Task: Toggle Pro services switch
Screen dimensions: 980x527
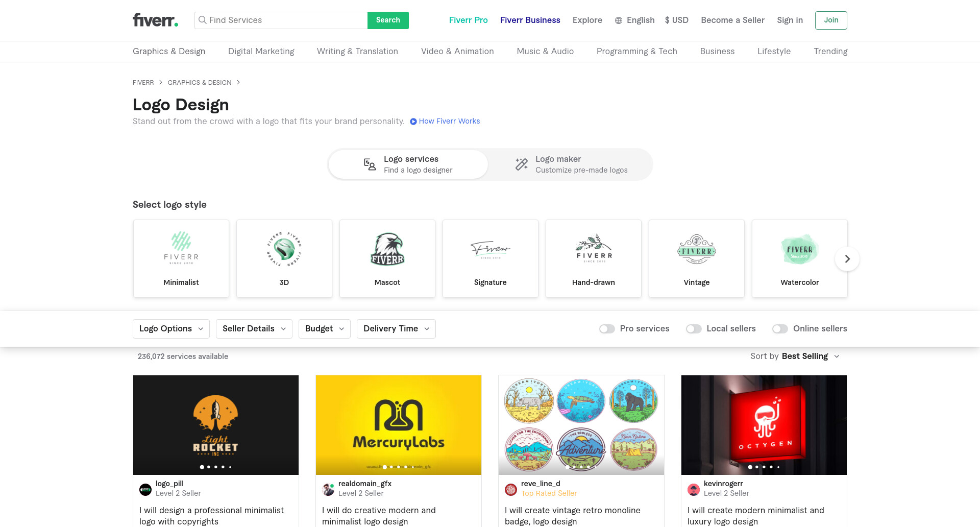Action: click(607, 329)
